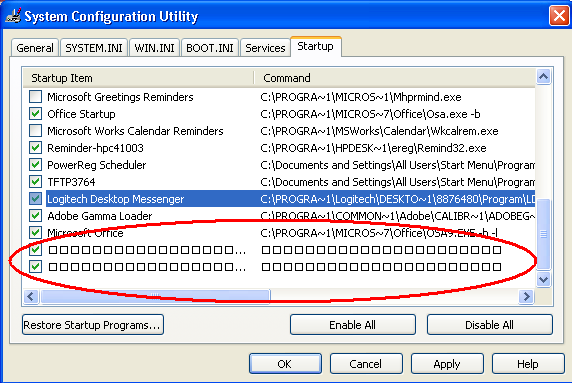The width and height of the screenshot is (572, 383).
Task: Confirm with the OK button
Action: click(x=285, y=364)
